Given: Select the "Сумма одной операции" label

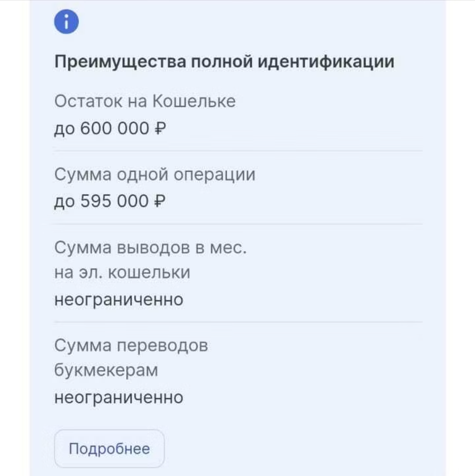Looking at the screenshot, I should [x=155, y=175].
